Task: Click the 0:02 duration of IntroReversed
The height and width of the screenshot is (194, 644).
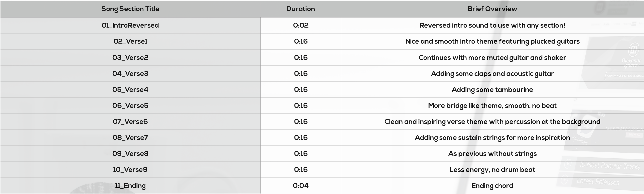Action: pos(301,25)
